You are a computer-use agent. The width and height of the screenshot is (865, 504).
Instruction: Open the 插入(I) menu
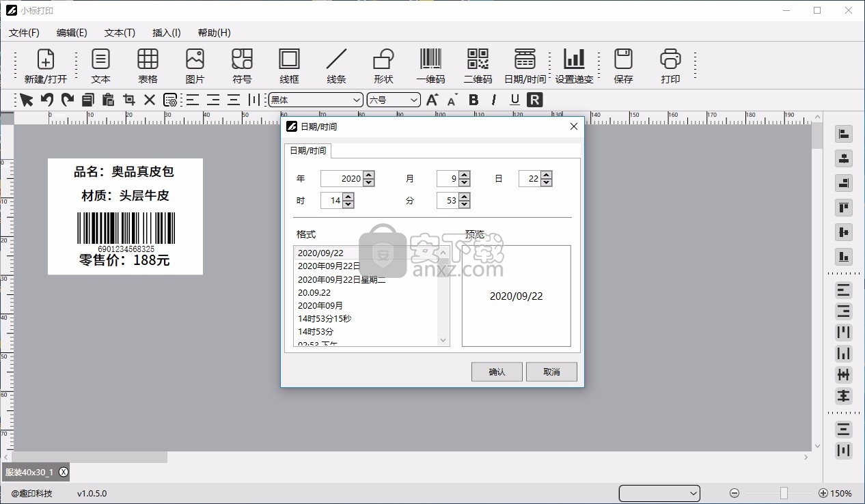(167, 33)
